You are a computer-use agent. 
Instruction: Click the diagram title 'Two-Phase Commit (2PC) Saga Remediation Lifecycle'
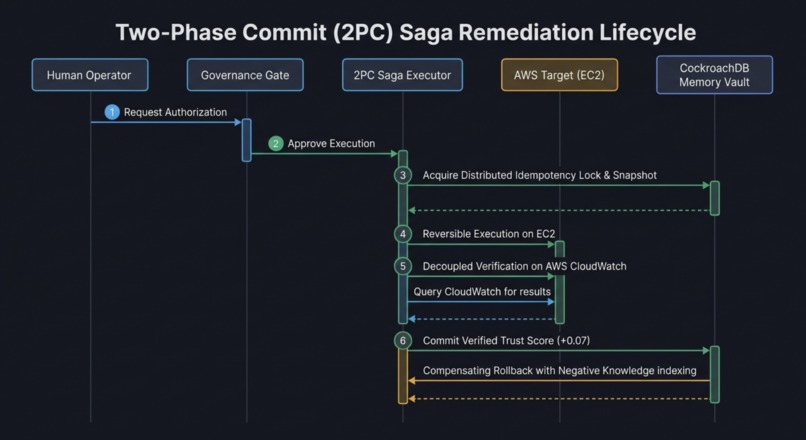pyautogui.click(x=406, y=32)
